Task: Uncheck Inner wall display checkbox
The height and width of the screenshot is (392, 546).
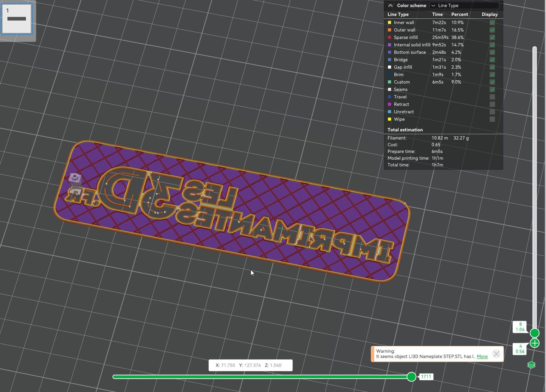Action: tap(492, 22)
